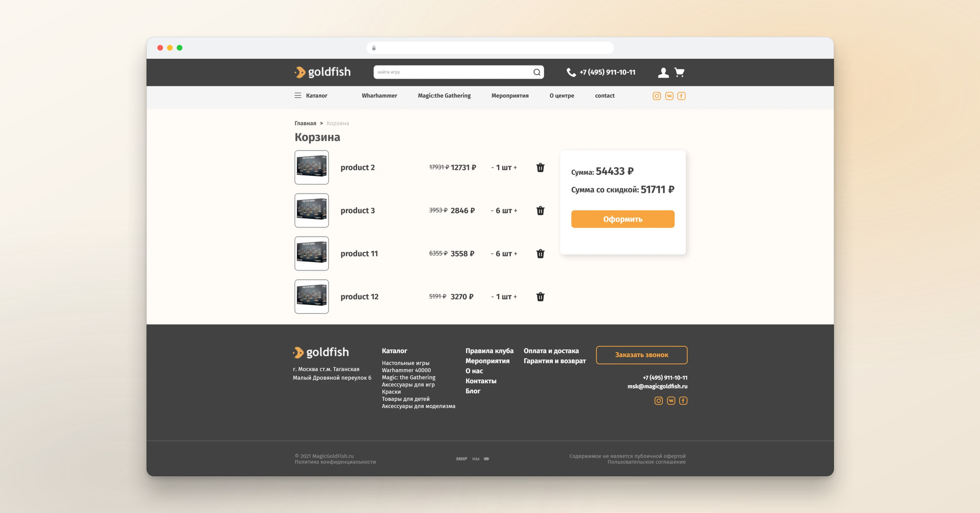This screenshot has width=980, height=513.
Task: Click trash icon for product 11
Action: click(x=540, y=254)
